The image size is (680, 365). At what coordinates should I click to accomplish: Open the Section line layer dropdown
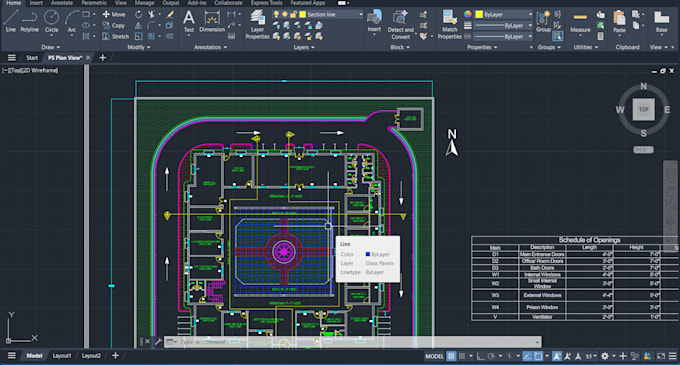(360, 14)
